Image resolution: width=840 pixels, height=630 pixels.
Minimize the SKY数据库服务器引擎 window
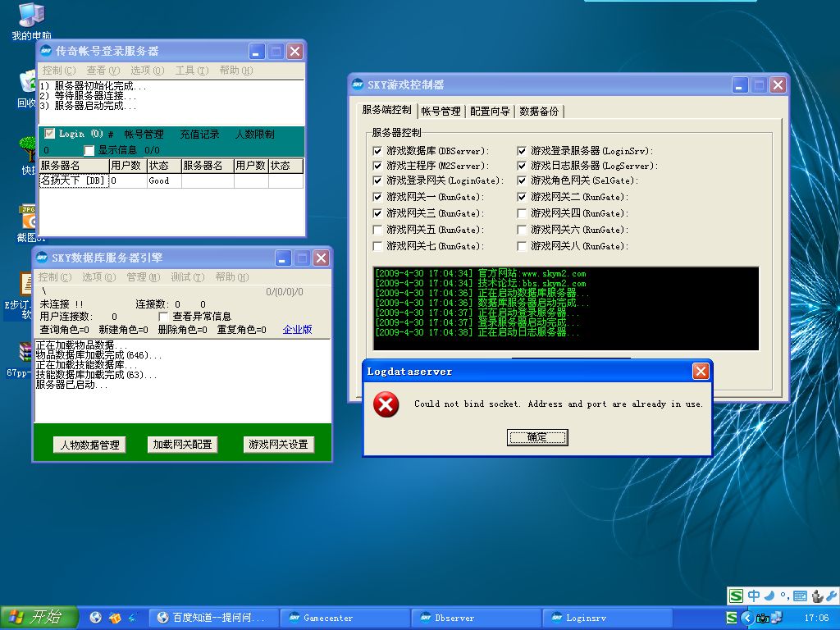pyautogui.click(x=283, y=258)
